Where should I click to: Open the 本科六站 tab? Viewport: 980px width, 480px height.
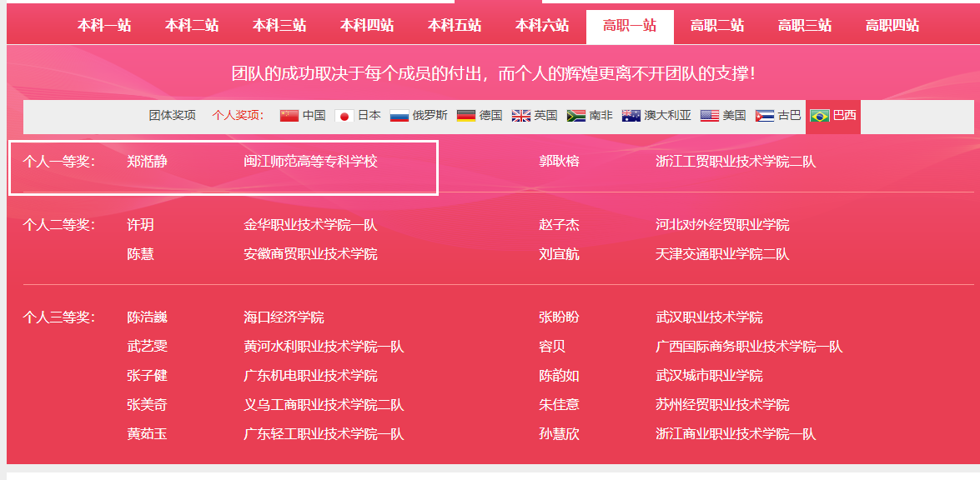[x=542, y=26]
